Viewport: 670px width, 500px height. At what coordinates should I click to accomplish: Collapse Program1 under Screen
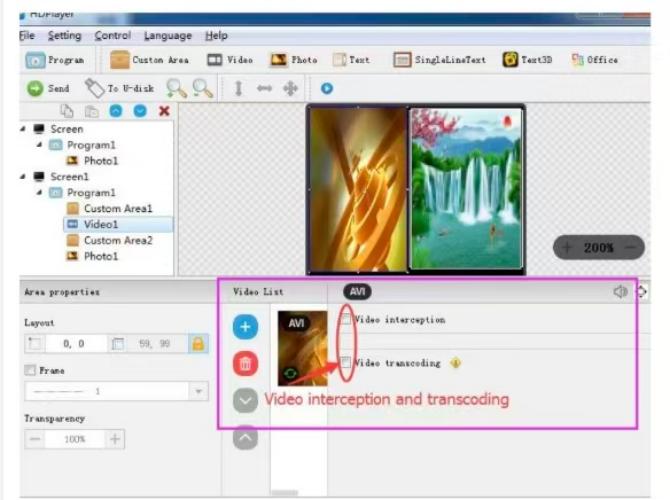tap(40, 145)
